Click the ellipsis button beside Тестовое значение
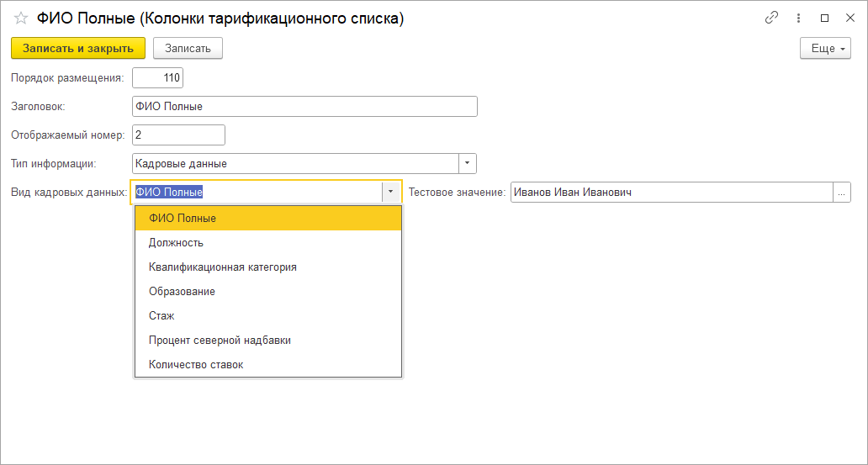This screenshot has height=465, width=868. coord(842,193)
